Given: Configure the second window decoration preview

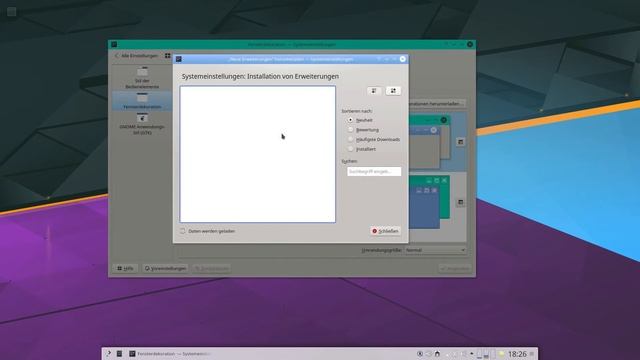Looking at the screenshot, I should click(x=460, y=202).
